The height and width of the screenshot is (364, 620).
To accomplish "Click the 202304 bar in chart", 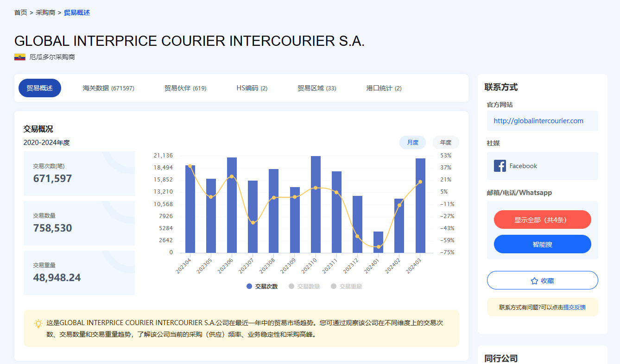I will [x=190, y=209].
